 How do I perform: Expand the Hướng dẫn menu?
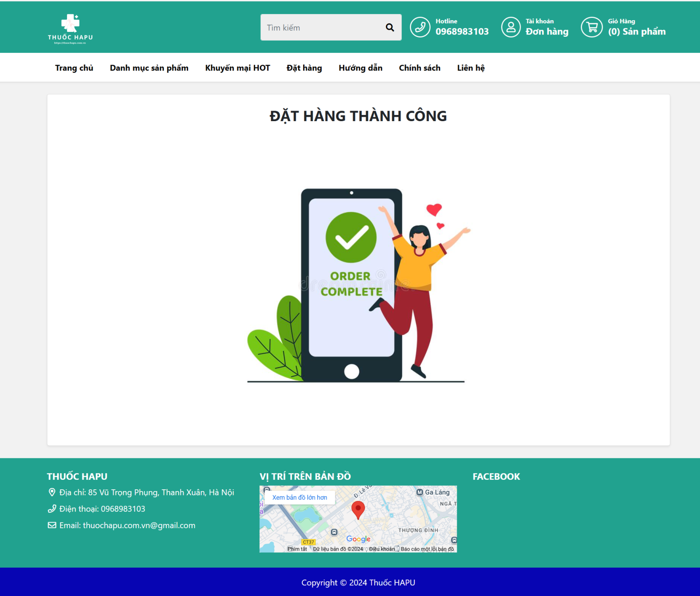(x=360, y=68)
